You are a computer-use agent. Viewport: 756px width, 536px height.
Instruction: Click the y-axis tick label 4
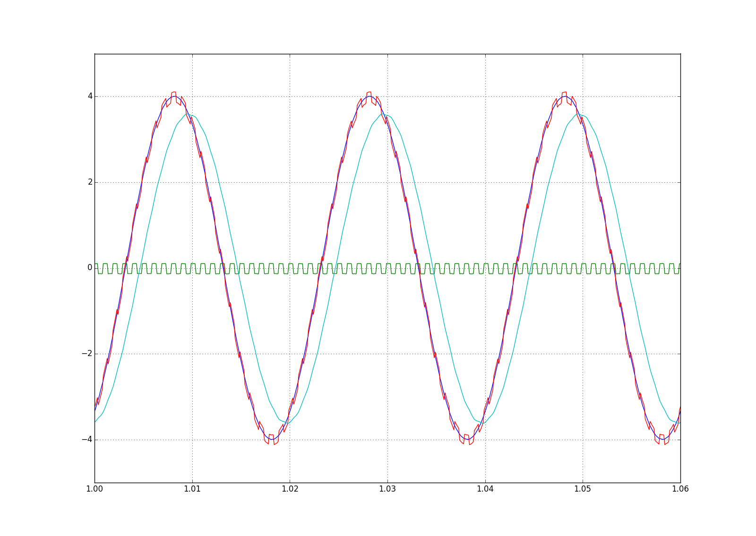(x=89, y=96)
